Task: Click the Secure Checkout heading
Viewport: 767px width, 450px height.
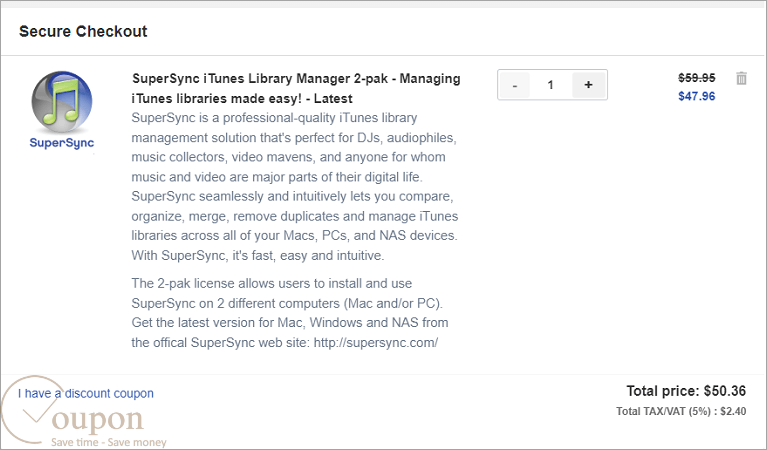Action: (x=83, y=31)
